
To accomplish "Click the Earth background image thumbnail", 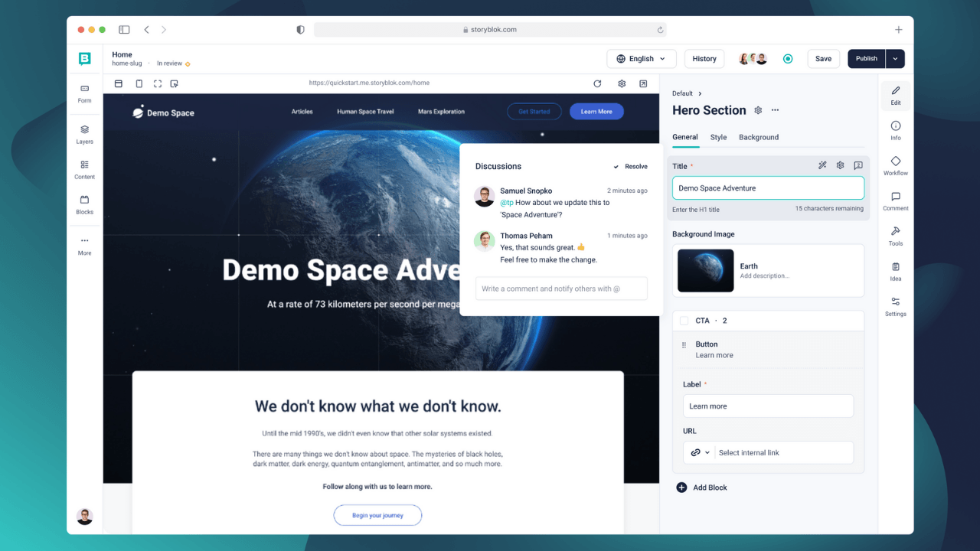I will tap(705, 270).
